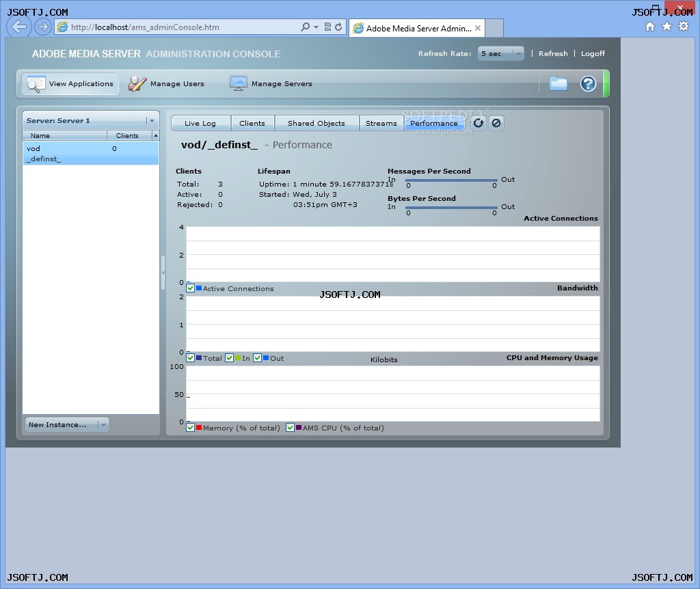Toggle the In bandwidth checkbox
The width and height of the screenshot is (700, 589).
tap(230, 358)
